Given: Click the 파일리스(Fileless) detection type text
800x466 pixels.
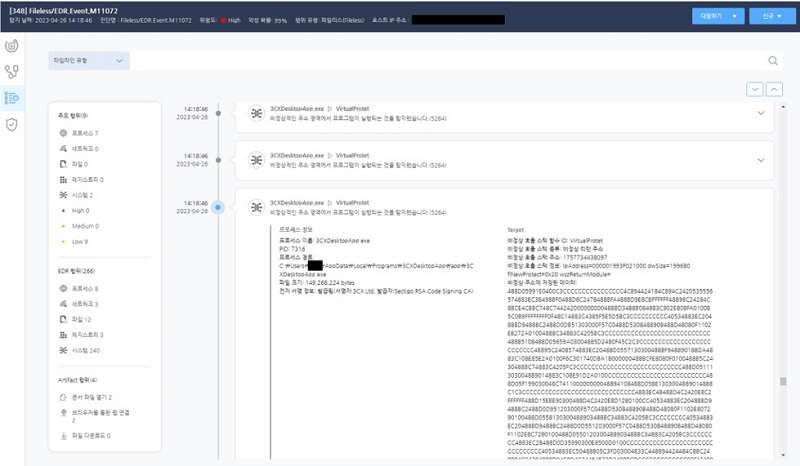Looking at the screenshot, I should (343, 20).
